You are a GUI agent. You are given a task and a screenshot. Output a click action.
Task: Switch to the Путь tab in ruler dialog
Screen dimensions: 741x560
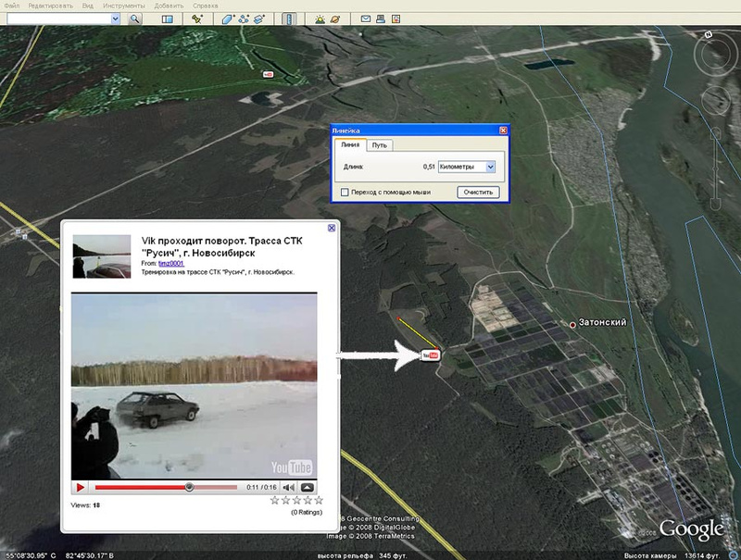pyautogui.click(x=379, y=145)
